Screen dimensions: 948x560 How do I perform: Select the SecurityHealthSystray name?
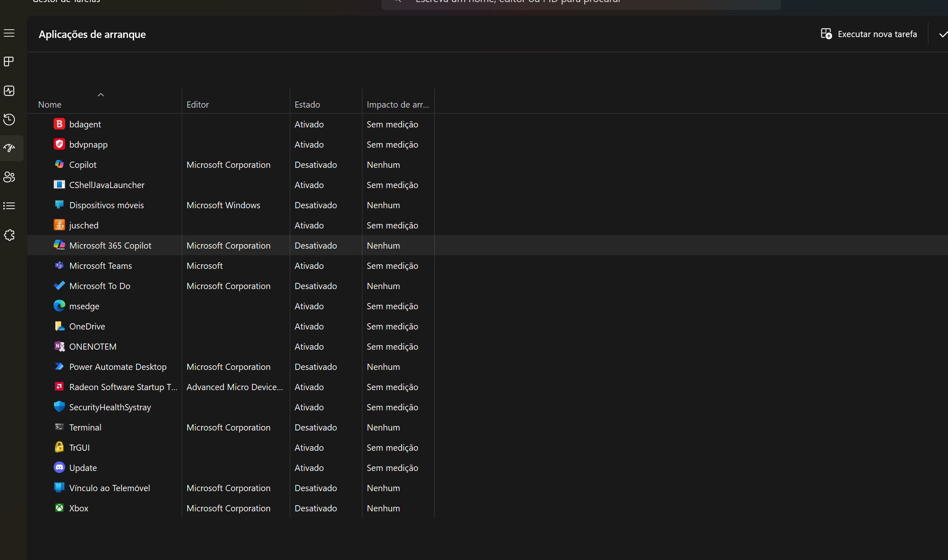tap(110, 407)
